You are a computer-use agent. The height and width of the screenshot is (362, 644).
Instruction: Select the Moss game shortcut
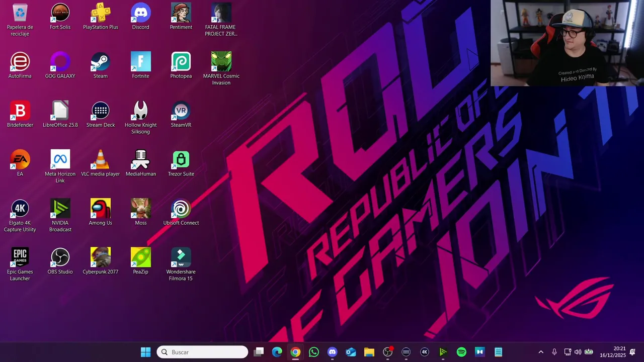(141, 212)
